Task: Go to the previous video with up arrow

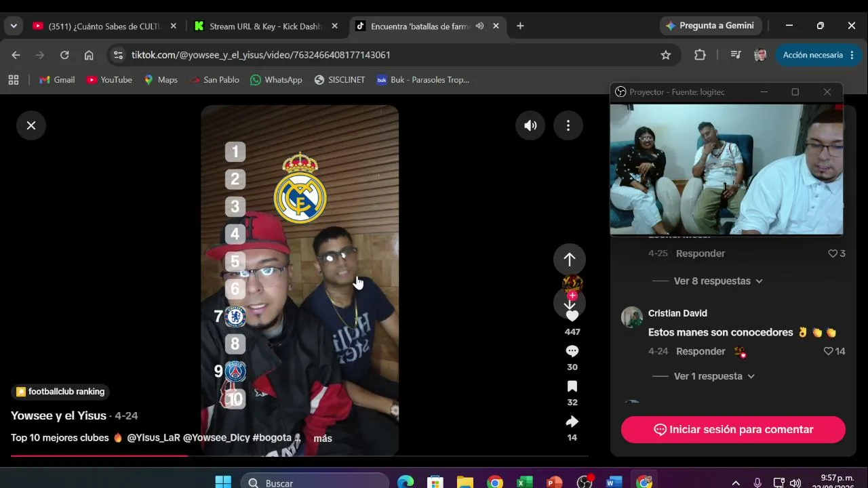Action: [x=570, y=260]
